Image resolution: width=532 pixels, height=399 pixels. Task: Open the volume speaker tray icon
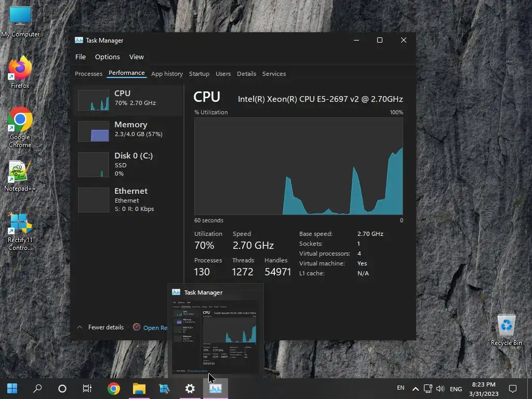point(440,389)
